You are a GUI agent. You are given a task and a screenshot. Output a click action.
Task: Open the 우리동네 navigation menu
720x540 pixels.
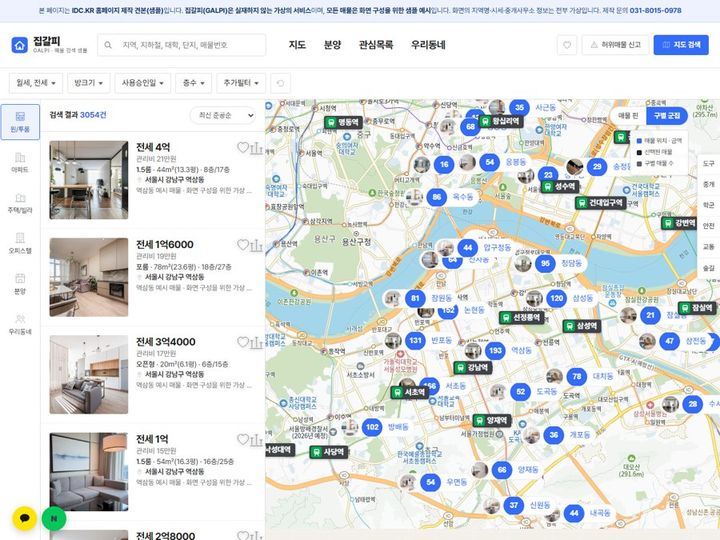(x=428, y=45)
